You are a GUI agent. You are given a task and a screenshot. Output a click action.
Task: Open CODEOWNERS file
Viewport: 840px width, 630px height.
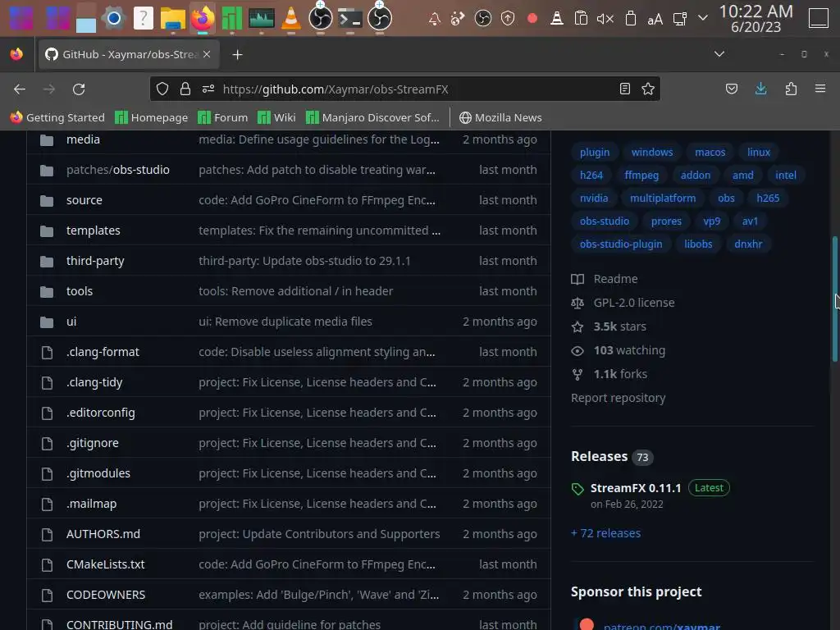[106, 595]
